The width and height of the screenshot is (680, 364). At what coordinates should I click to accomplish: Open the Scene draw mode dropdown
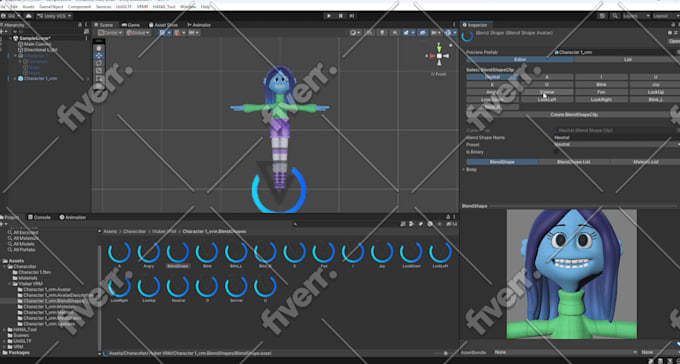(356, 33)
